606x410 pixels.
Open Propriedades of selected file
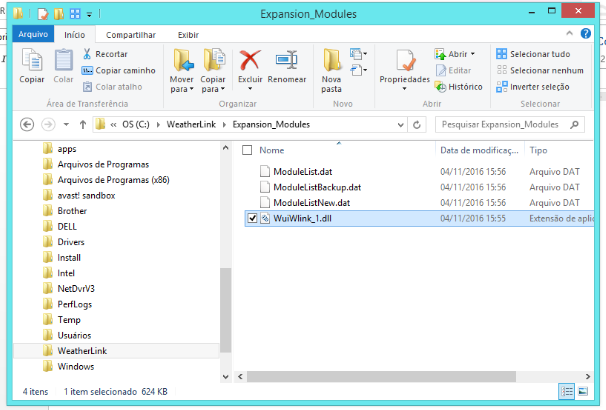404,66
